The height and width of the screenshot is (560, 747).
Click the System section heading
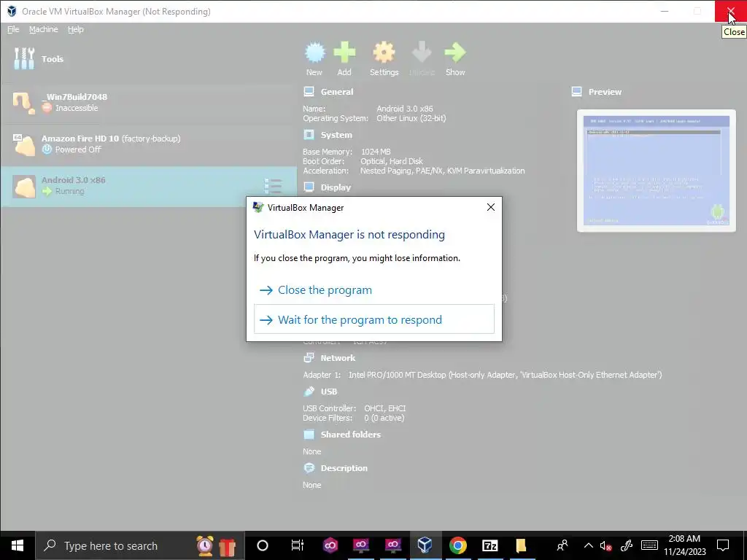(336, 135)
